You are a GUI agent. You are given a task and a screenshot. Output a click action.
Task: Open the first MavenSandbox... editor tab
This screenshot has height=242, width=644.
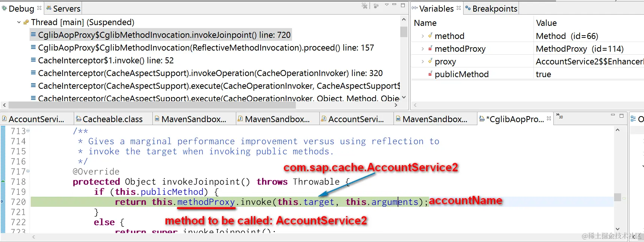[x=194, y=120]
